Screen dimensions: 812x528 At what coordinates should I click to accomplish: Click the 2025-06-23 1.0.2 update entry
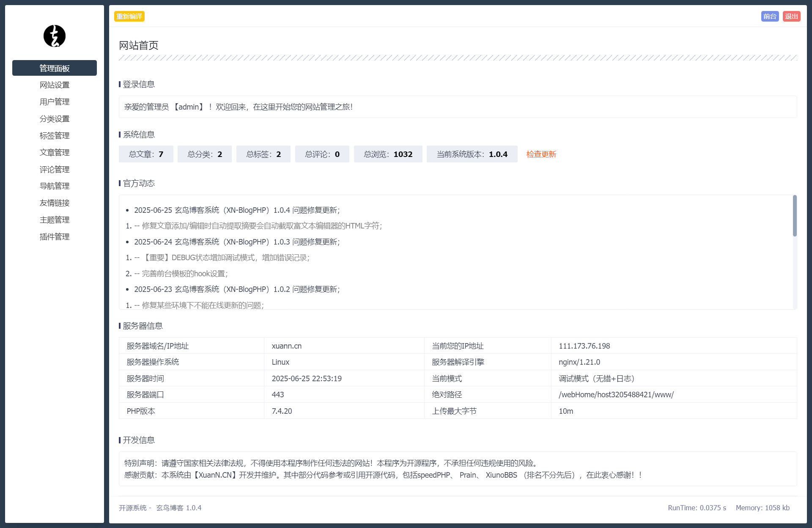coord(237,289)
